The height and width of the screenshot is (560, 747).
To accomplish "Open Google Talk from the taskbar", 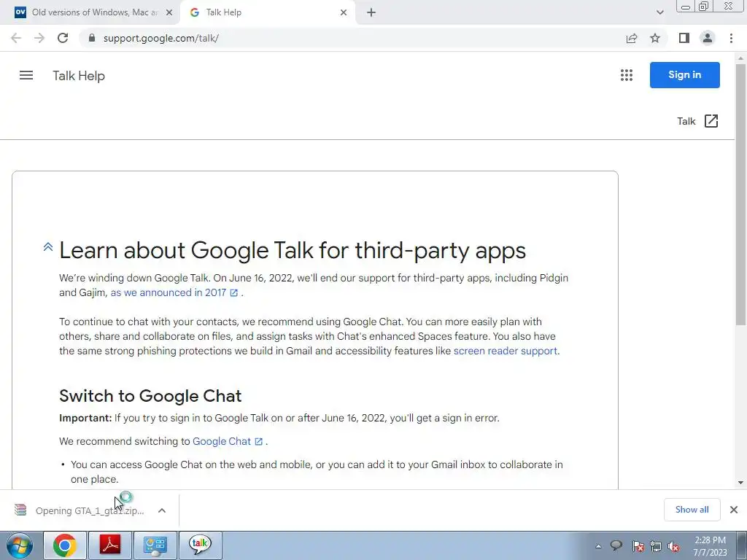I will (x=201, y=545).
